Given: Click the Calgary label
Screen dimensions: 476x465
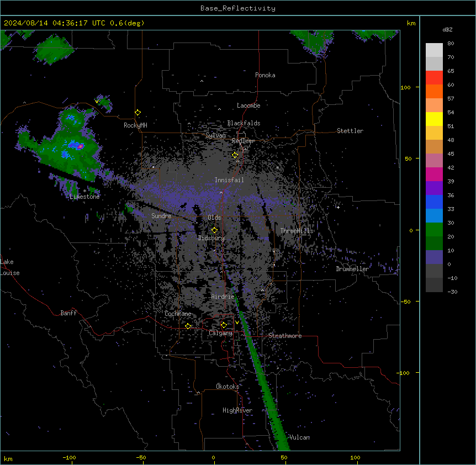Looking at the screenshot, I should pos(221,333).
